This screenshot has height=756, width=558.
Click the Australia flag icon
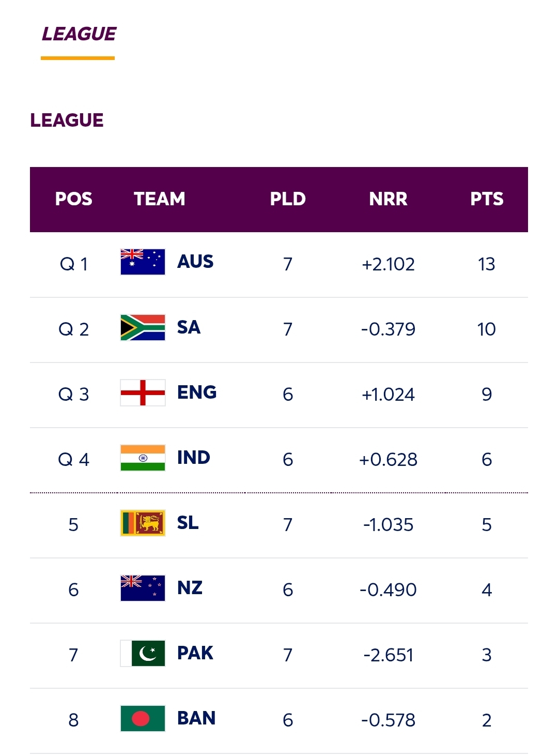[143, 262]
